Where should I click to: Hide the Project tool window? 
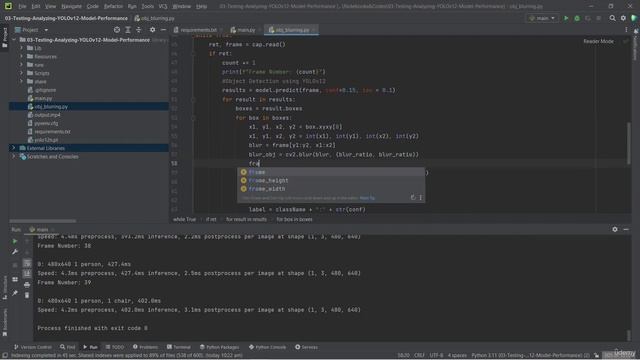[163, 30]
